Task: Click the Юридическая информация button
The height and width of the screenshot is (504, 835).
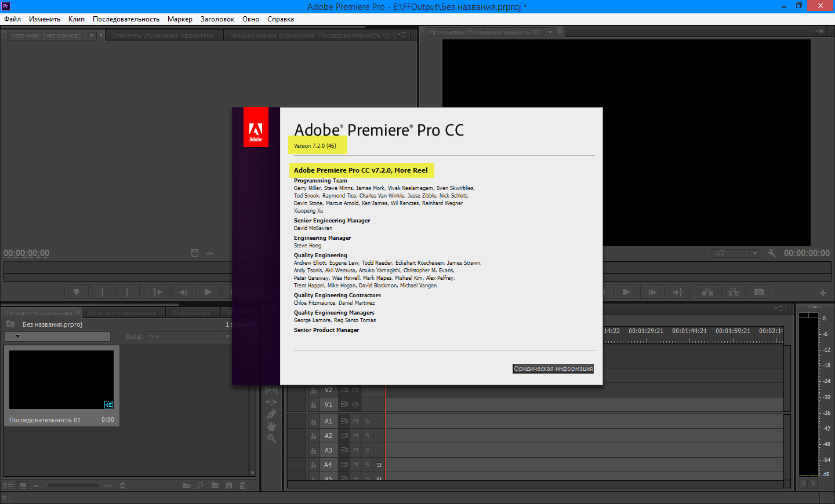Action: pos(553,368)
